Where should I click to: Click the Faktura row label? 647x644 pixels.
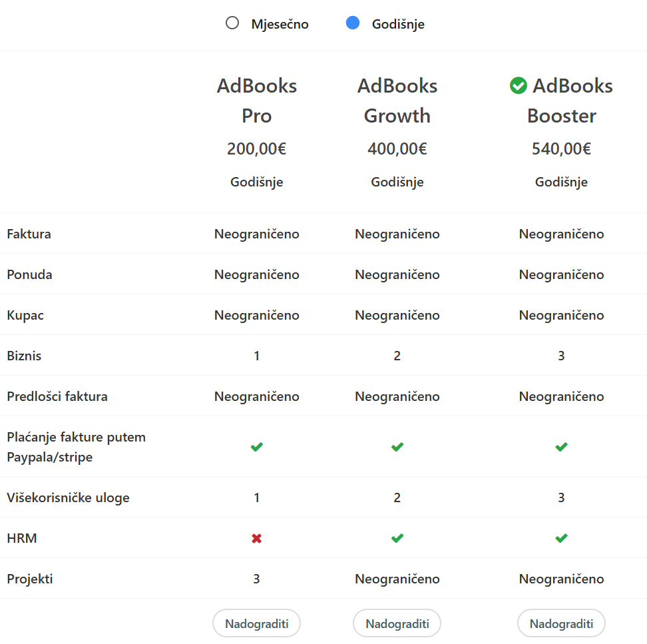[29, 234]
